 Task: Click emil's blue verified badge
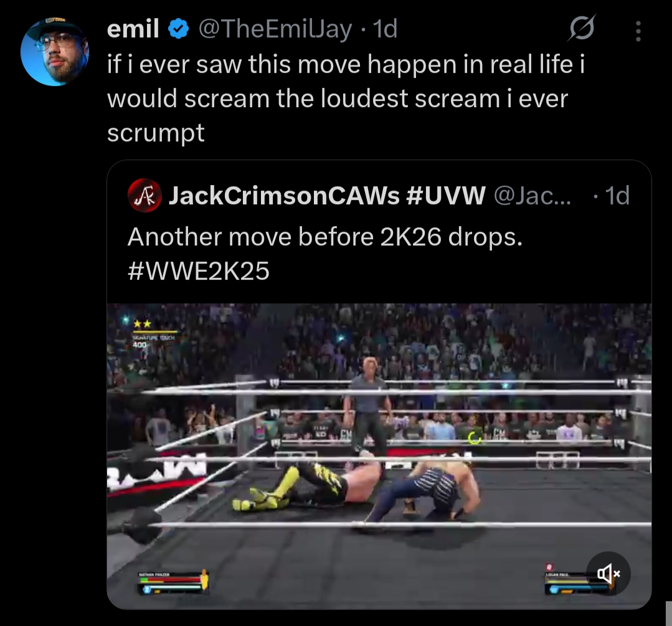178,29
